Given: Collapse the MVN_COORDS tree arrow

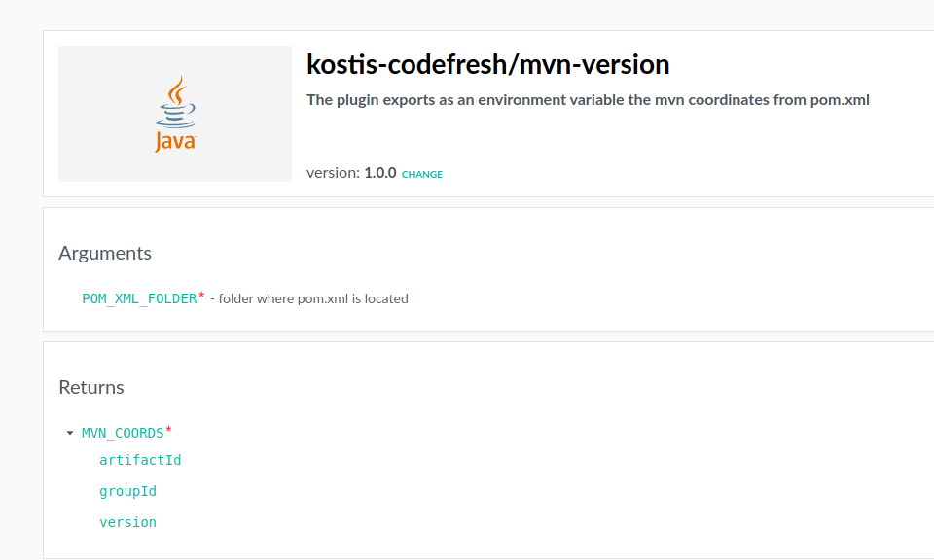Looking at the screenshot, I should (70, 433).
